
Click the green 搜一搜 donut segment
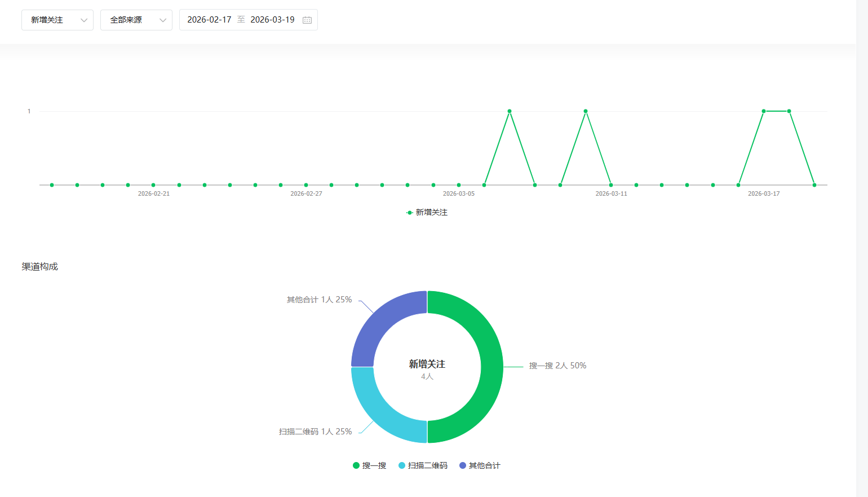coord(491,367)
